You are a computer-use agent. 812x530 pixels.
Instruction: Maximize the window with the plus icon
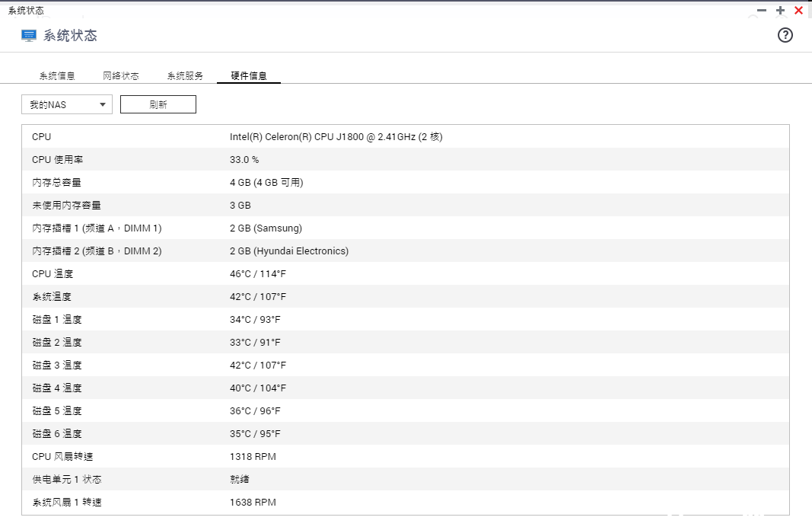[x=780, y=11]
